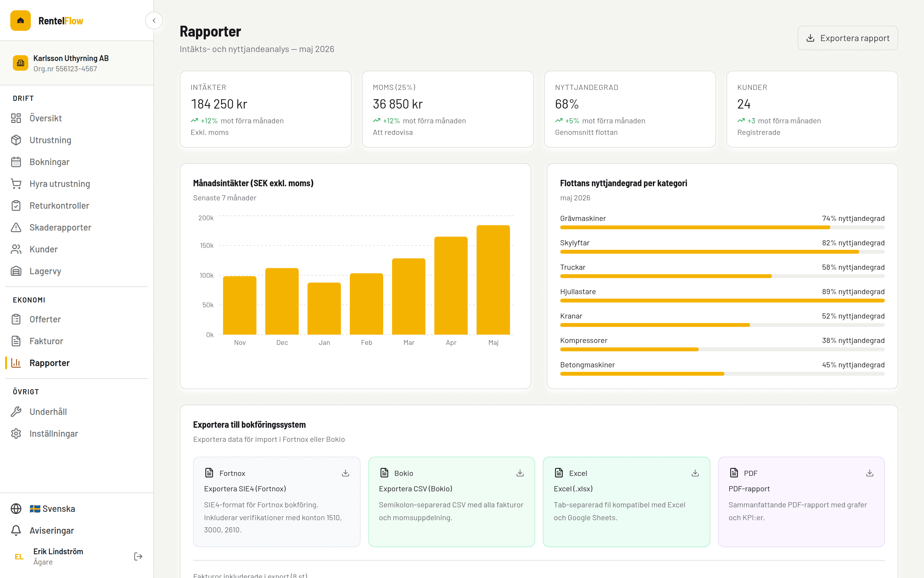This screenshot has height=578, width=924.
Task: Select Fakturor in the Ekonomi section
Action: click(77, 341)
